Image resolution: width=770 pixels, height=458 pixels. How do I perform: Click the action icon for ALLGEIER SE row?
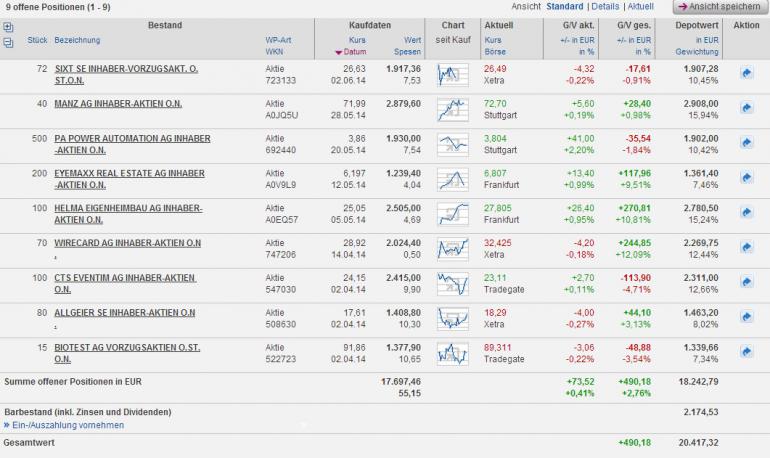(x=746, y=317)
